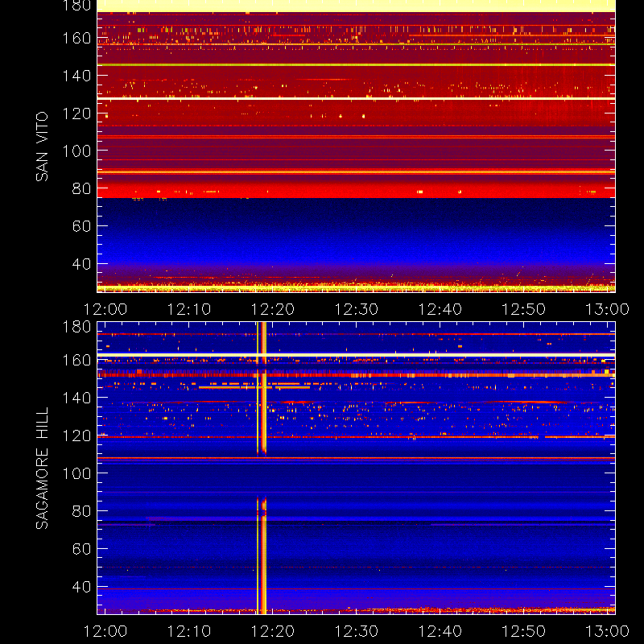Select 40 on the Sagamore Hill frequency axis
The width and height of the screenshot is (644, 644).
(x=81, y=587)
